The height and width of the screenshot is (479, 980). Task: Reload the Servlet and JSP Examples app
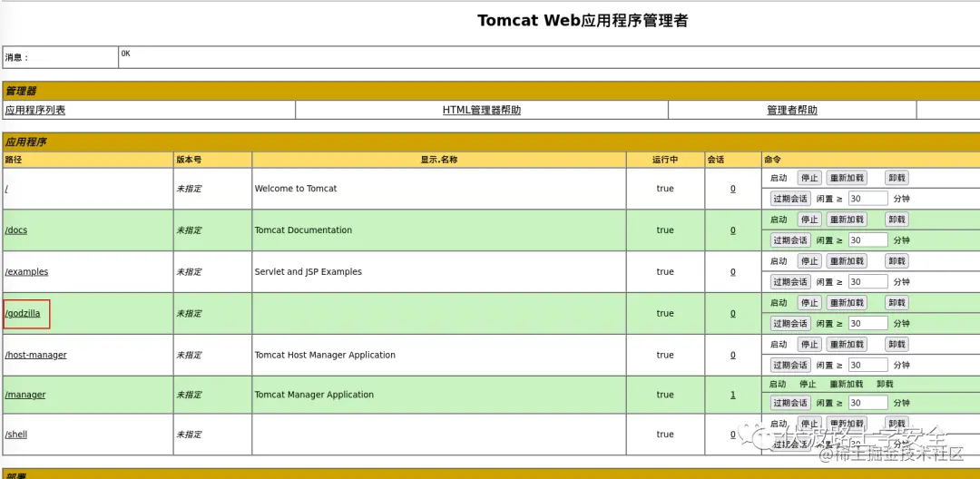(x=847, y=261)
